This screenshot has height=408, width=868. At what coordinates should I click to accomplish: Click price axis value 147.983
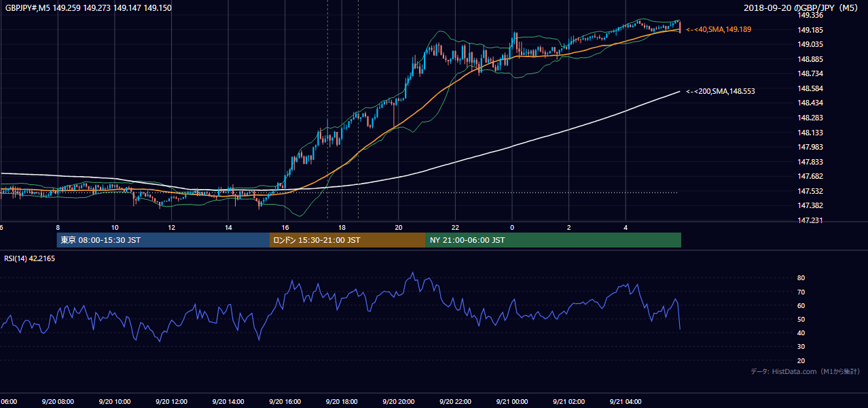tap(810, 147)
